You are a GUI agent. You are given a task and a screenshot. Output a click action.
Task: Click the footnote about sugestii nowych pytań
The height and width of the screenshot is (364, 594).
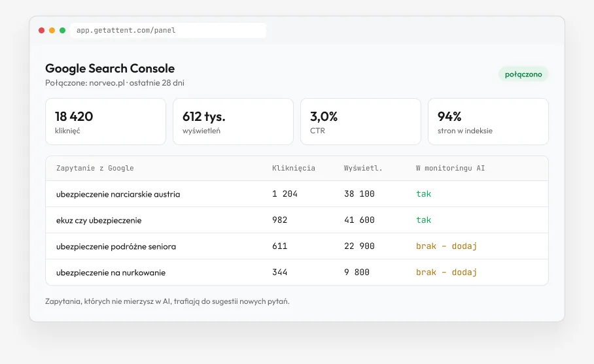click(x=167, y=301)
